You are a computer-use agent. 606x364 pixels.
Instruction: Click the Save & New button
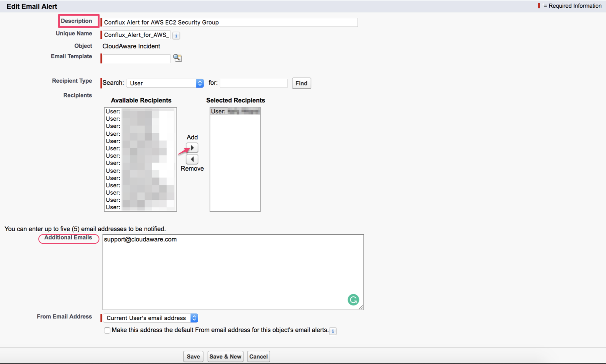(225, 356)
